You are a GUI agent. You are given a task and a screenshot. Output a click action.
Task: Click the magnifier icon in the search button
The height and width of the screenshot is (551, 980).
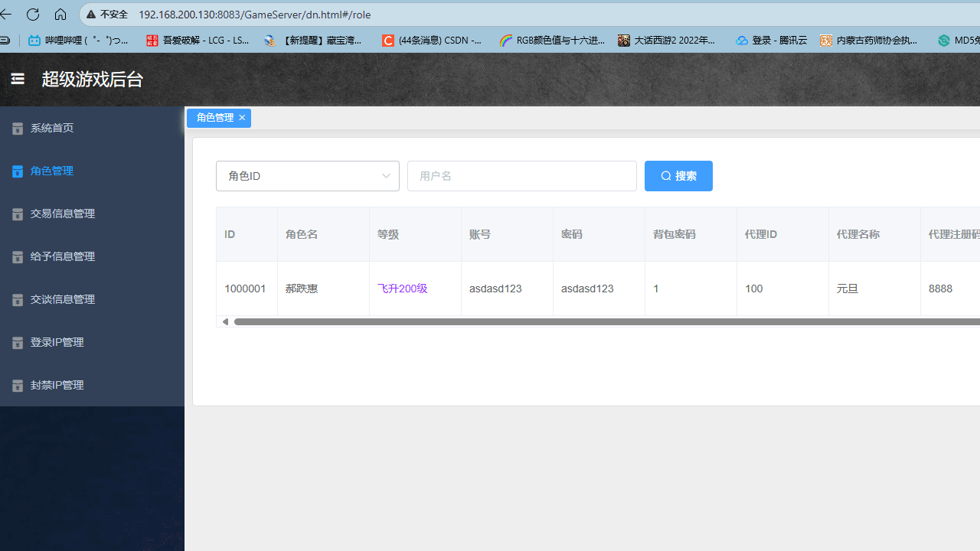tap(665, 175)
